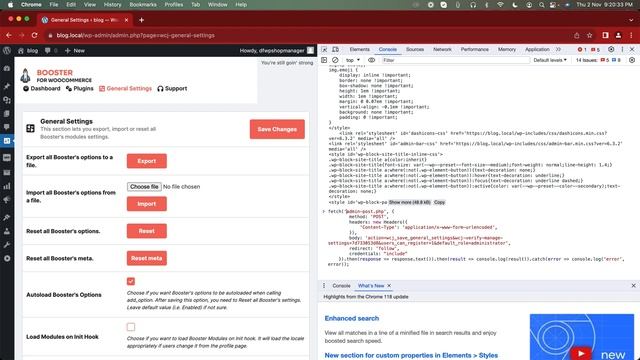Image resolution: width=640 pixels, height=360 pixels.
Task: Open Booster Support nav link
Action: pyautogui.click(x=172, y=89)
